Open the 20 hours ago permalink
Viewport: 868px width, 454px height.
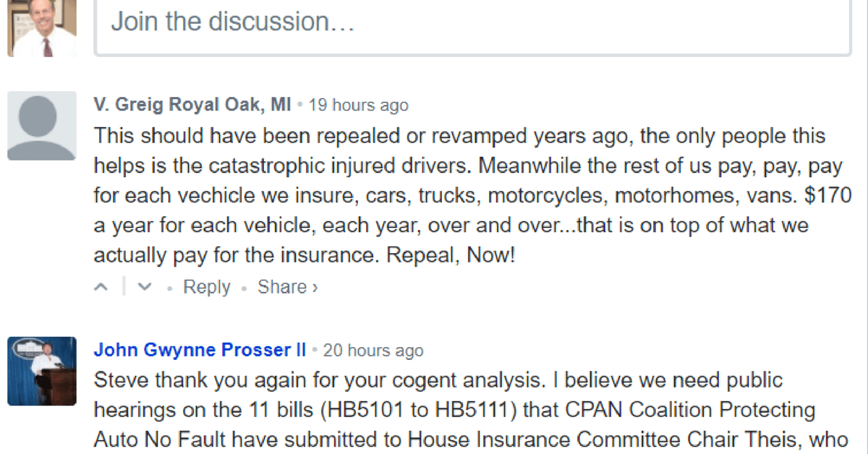click(x=373, y=351)
